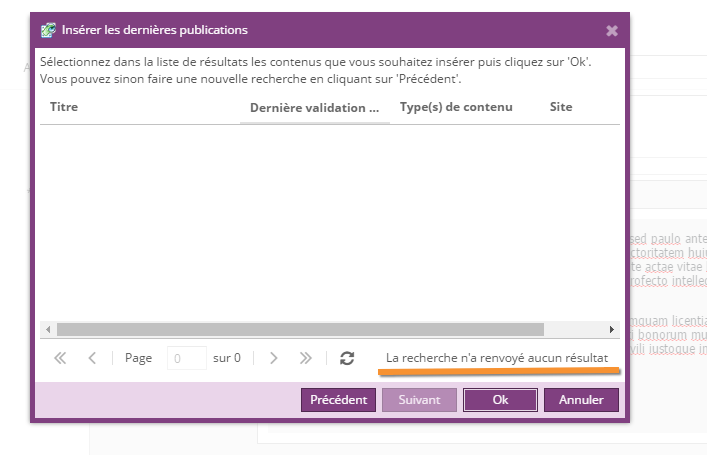Viewport: 707px width, 455px height.
Task: Click the Type(s) de contenu column header
Action: (x=456, y=107)
